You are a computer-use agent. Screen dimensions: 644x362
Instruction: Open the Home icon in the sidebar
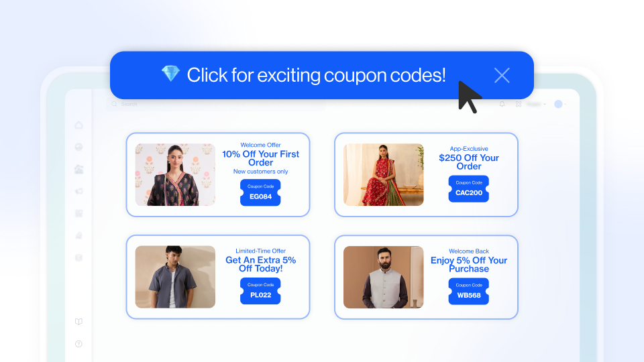[79, 125]
